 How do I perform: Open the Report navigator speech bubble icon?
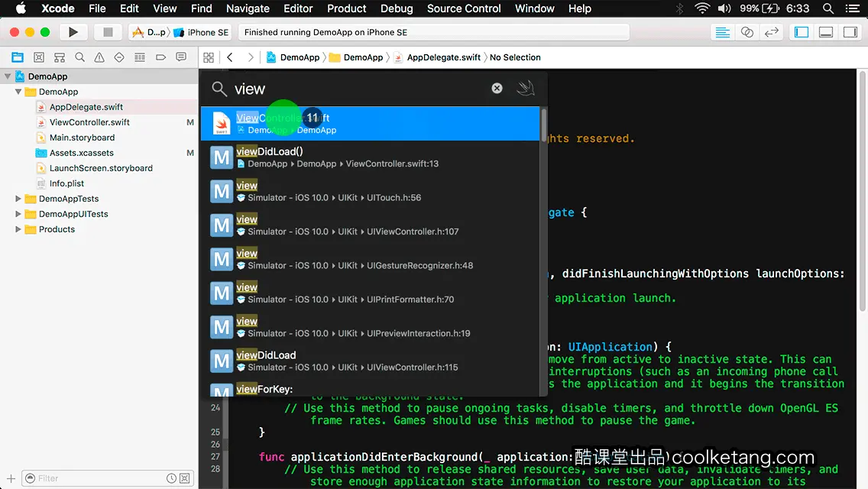[x=181, y=57]
